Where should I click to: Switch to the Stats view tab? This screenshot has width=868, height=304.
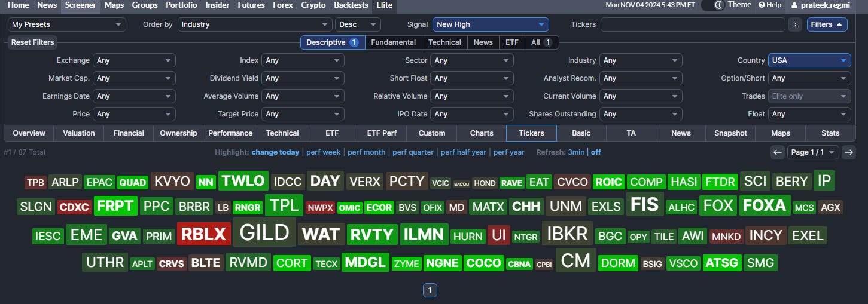pyautogui.click(x=830, y=133)
